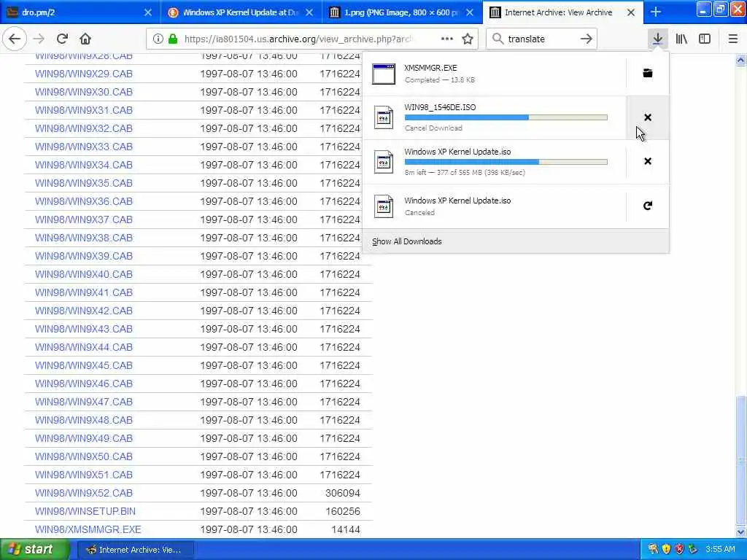Click the page scrollbar up arrow
Screen dimensions: 747x560
(741, 60)
